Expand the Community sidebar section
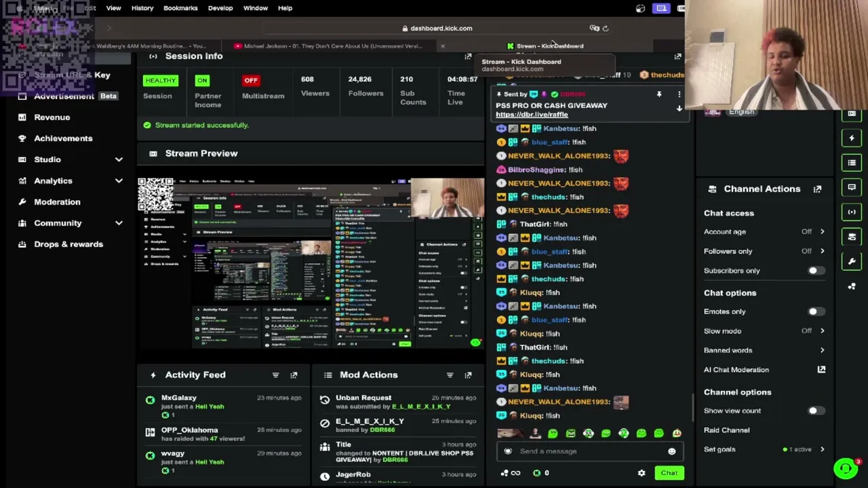Image resolution: width=868 pixels, height=488 pixels. coord(119,223)
